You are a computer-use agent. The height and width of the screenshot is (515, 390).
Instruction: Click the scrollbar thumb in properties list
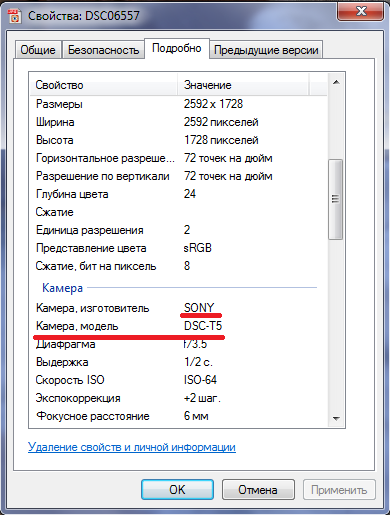pyautogui.click(x=336, y=199)
